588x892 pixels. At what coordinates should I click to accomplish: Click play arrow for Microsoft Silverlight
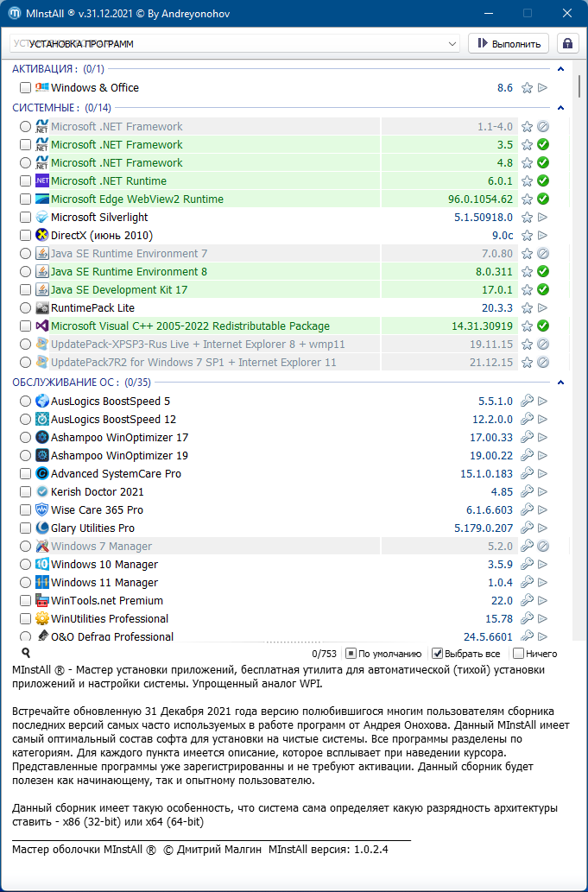coord(543,218)
